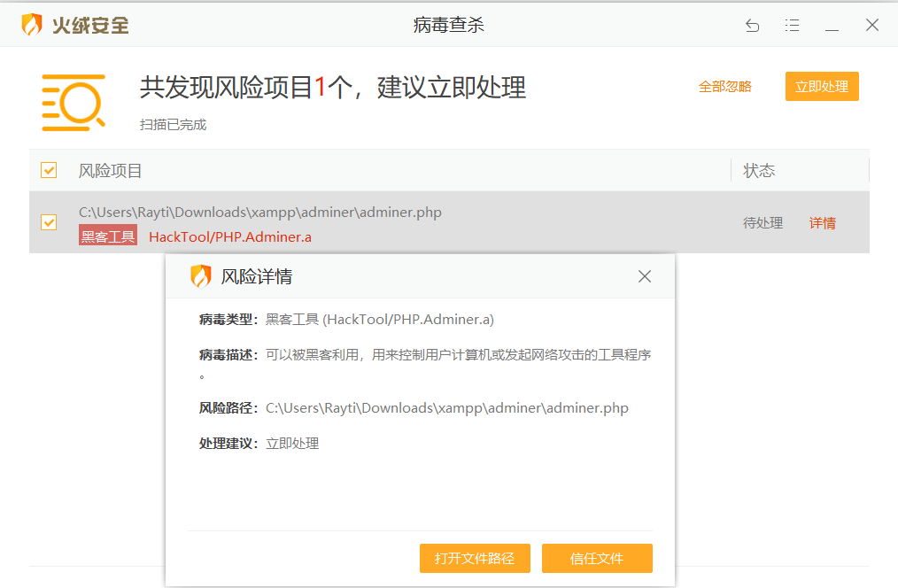This screenshot has width=898, height=588.
Task: Open 详情 link for adminer.php
Action: (823, 223)
